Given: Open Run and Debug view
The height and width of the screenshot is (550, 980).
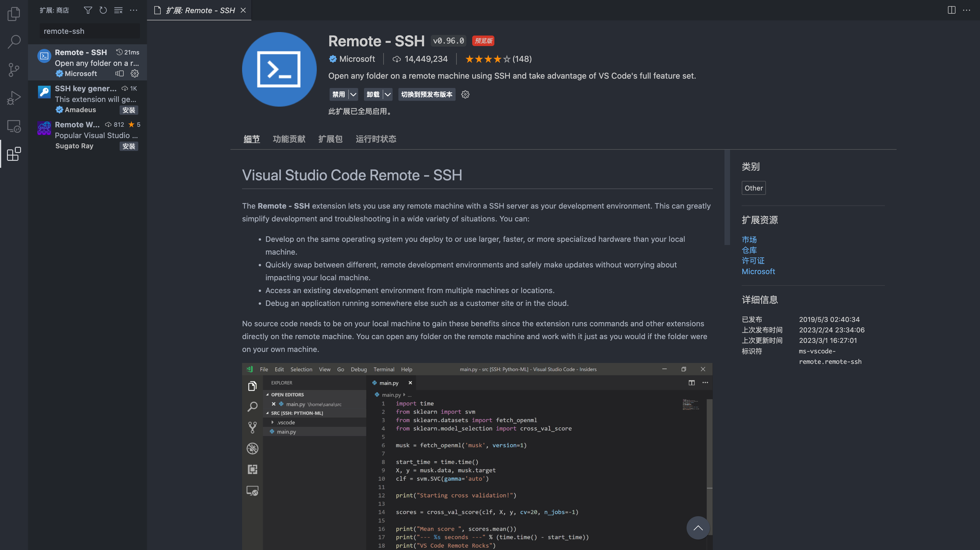Looking at the screenshot, I should point(14,98).
